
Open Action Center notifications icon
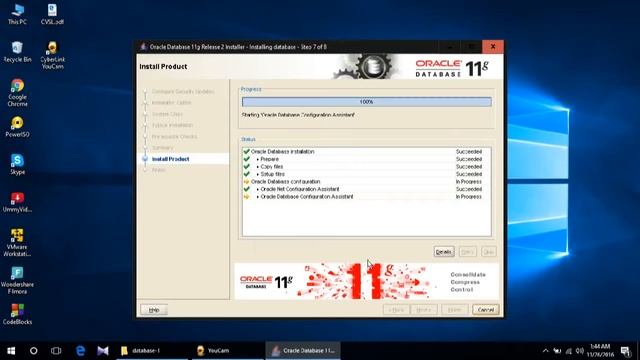pyautogui.click(x=625, y=351)
